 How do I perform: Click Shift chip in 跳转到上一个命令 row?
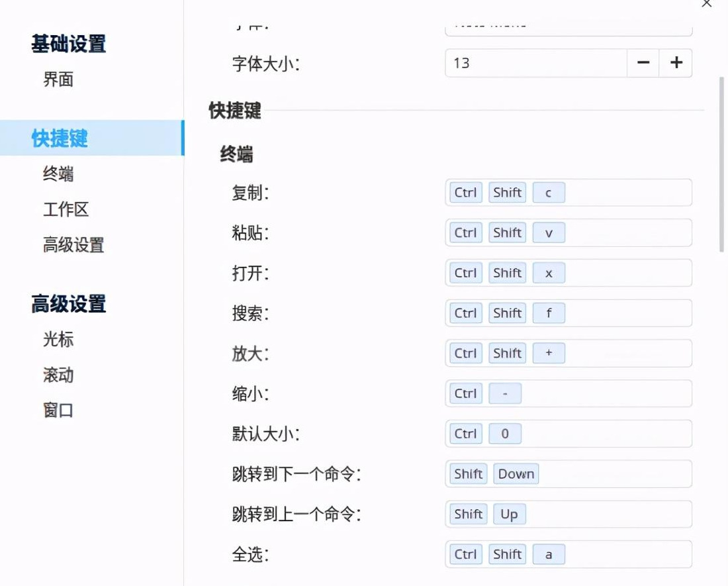tap(469, 514)
